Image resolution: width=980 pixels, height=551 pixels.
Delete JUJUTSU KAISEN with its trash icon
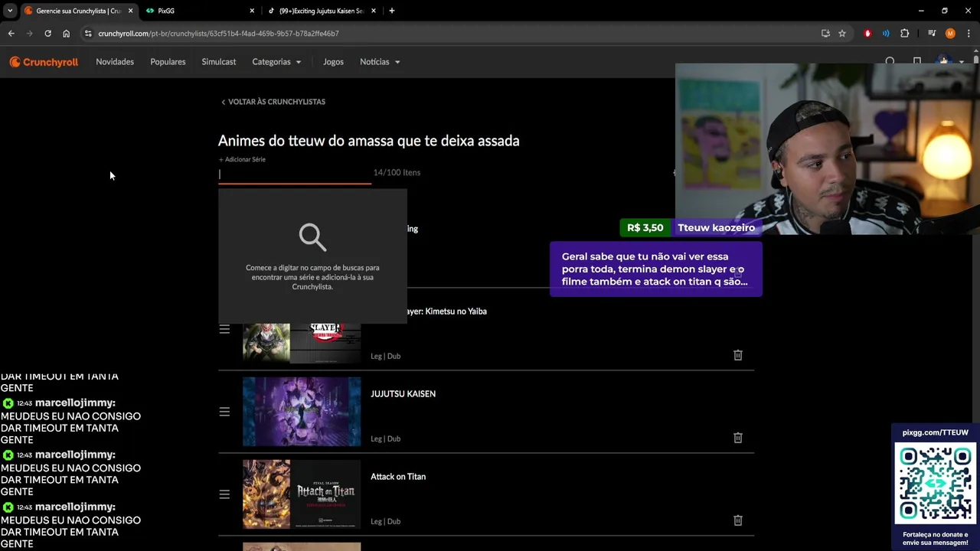pyautogui.click(x=738, y=438)
